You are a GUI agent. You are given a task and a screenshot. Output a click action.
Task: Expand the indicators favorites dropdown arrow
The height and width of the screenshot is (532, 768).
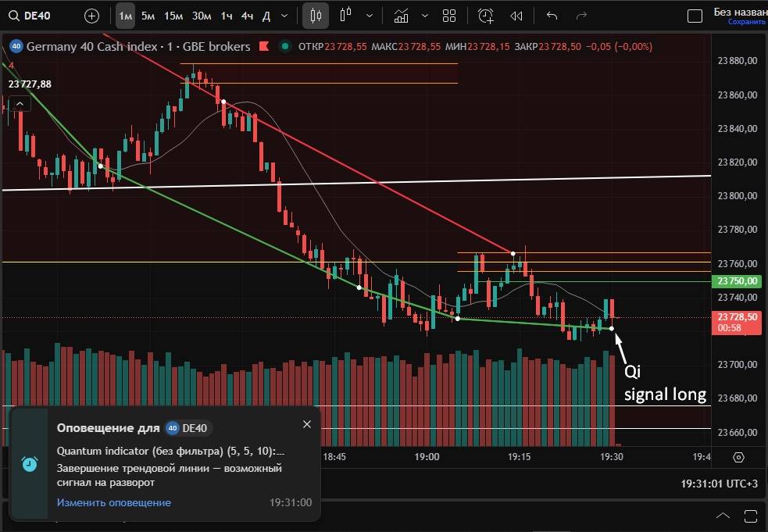tap(424, 16)
